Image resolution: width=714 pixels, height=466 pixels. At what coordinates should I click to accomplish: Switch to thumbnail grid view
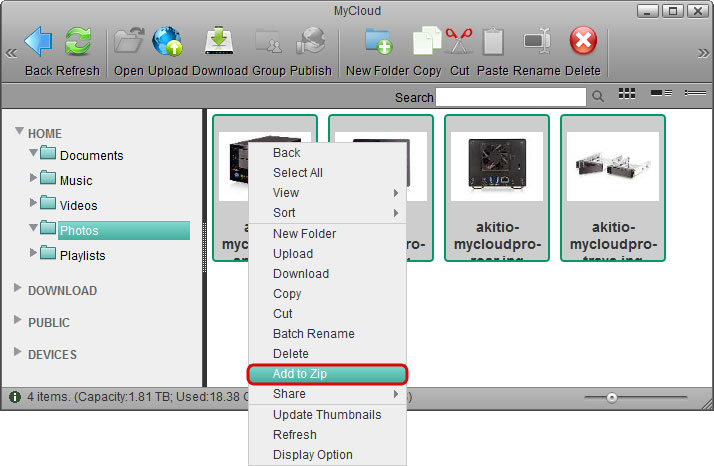click(x=628, y=93)
